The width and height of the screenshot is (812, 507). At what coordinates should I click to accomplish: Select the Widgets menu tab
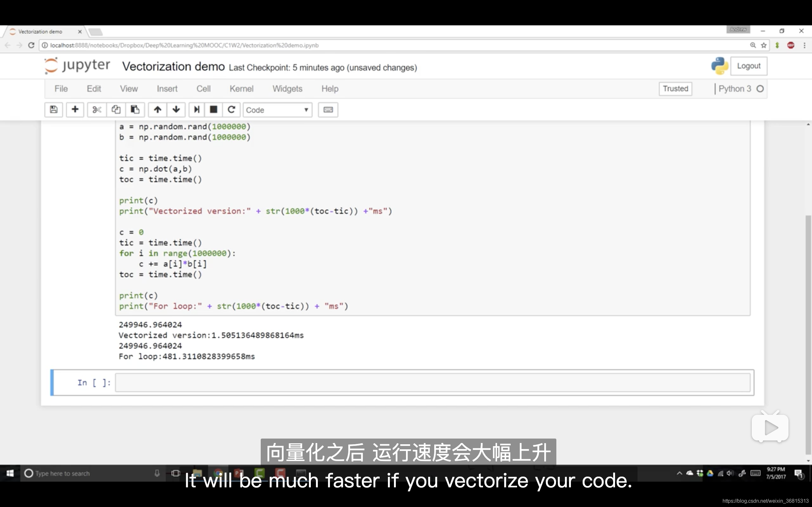[x=287, y=89]
